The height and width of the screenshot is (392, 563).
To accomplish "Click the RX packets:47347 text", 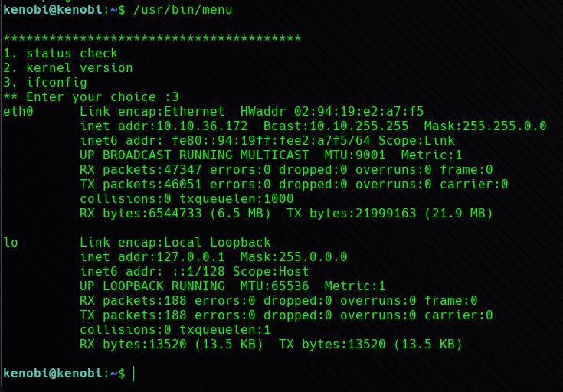I will point(141,170).
